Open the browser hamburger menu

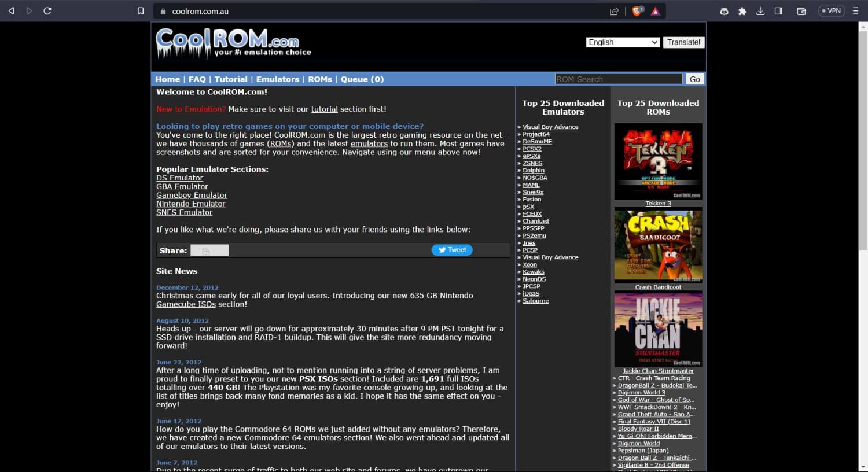(x=855, y=11)
